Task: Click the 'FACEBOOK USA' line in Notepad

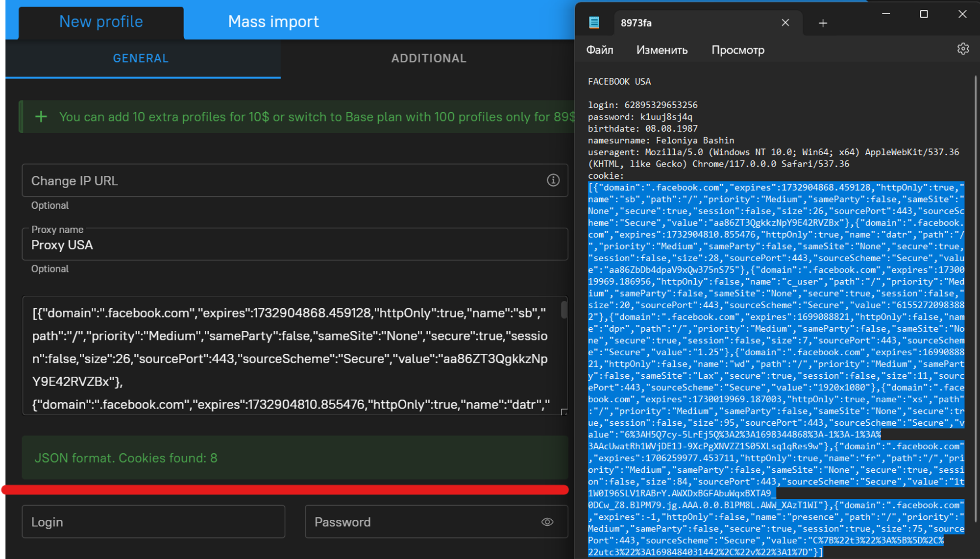Action: [619, 82]
